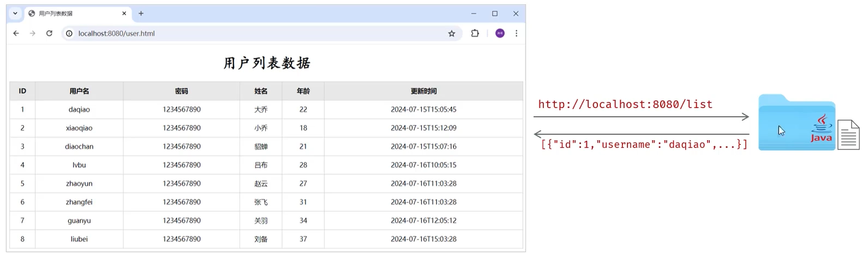The height and width of the screenshot is (257, 868).
Task: Click the Java folder icon
Action: (x=796, y=123)
